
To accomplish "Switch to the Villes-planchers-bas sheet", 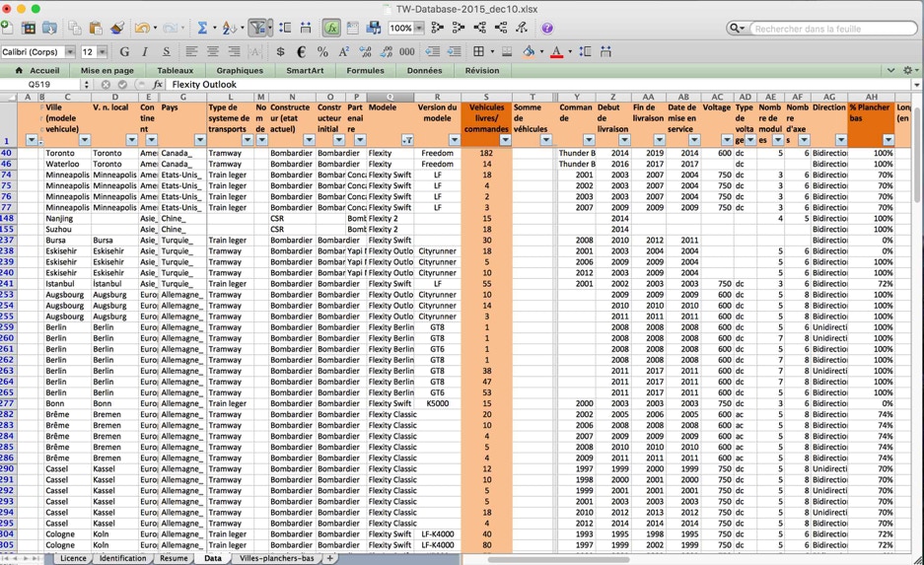I will coord(276,558).
